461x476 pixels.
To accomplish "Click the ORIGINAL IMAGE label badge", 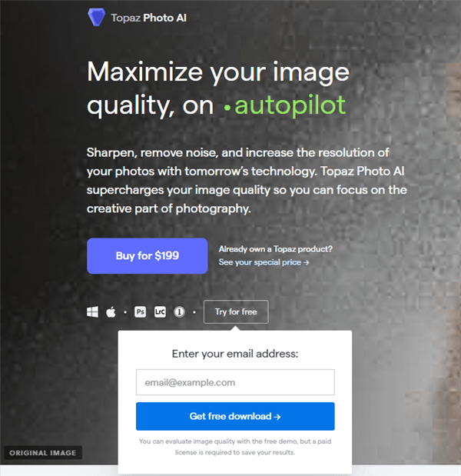I will pos(43,453).
